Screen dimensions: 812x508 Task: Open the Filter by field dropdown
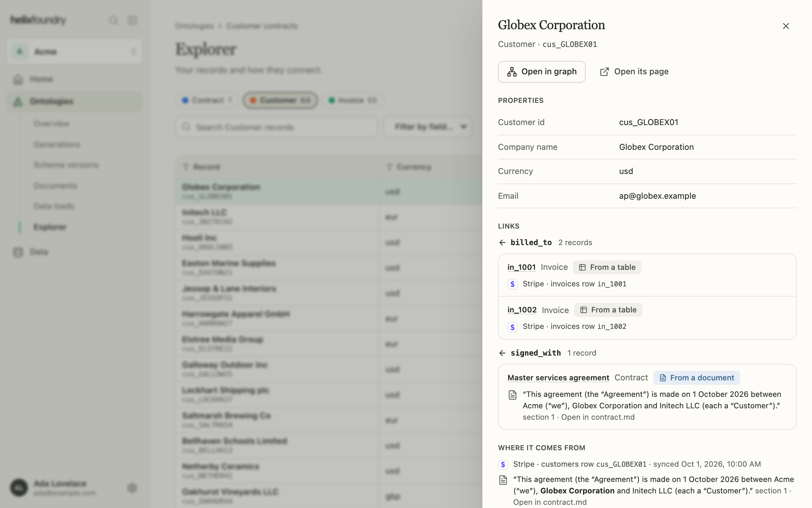(428, 127)
